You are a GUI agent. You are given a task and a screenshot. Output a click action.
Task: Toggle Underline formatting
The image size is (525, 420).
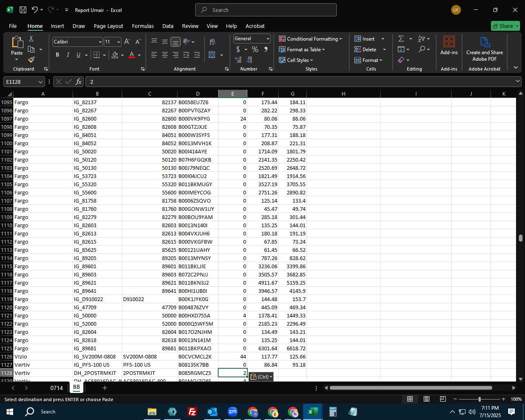(78, 55)
